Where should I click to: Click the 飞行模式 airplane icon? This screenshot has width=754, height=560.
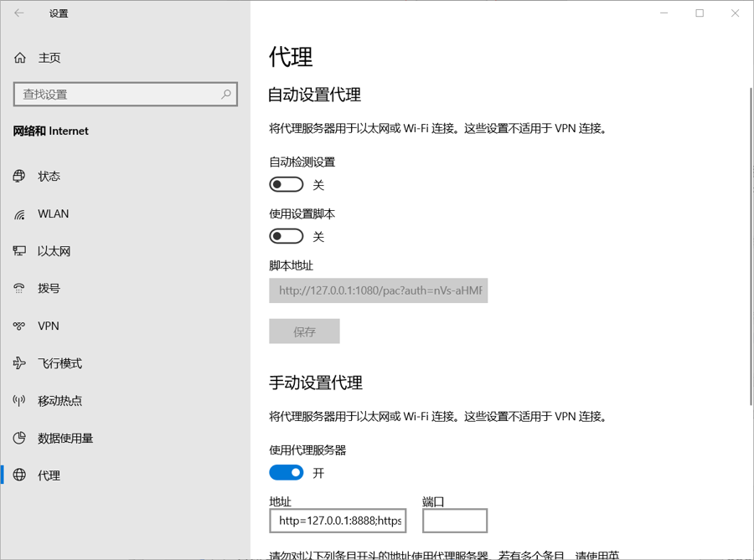pyautogui.click(x=20, y=363)
